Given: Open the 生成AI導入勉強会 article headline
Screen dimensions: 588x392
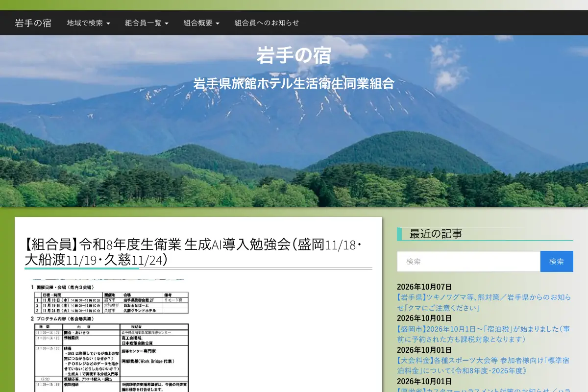Looking at the screenshot, I should 194,252.
